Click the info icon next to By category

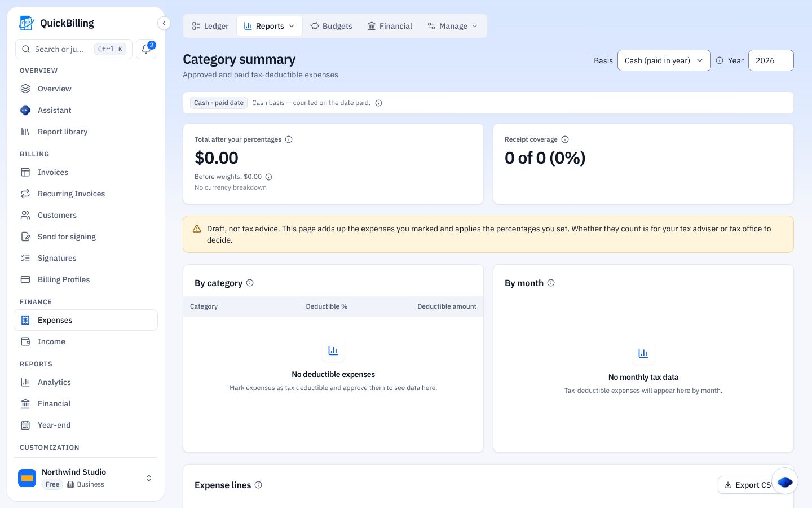coord(250,283)
